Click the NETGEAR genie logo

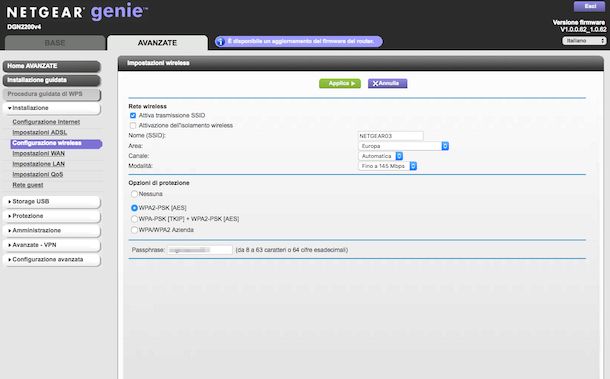[77, 12]
